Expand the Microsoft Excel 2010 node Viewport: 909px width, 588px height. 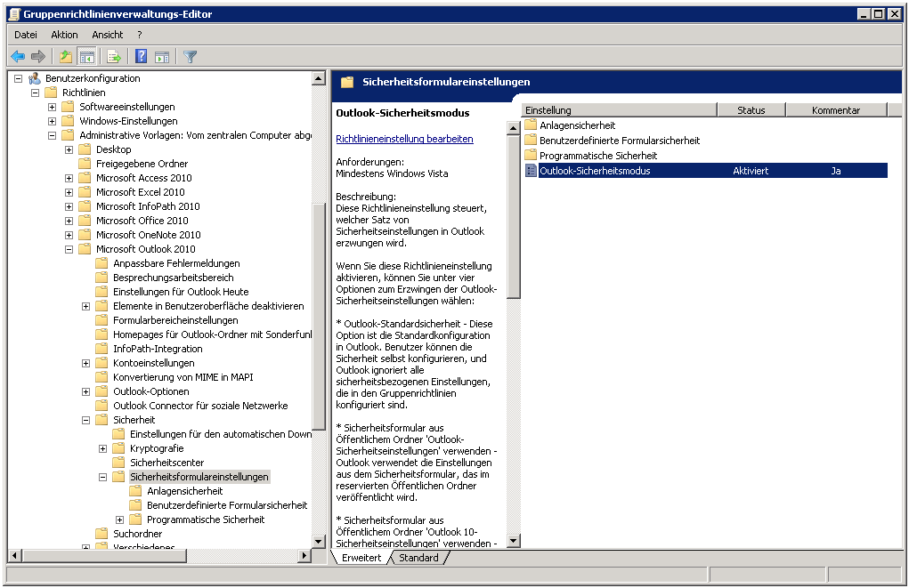69,192
